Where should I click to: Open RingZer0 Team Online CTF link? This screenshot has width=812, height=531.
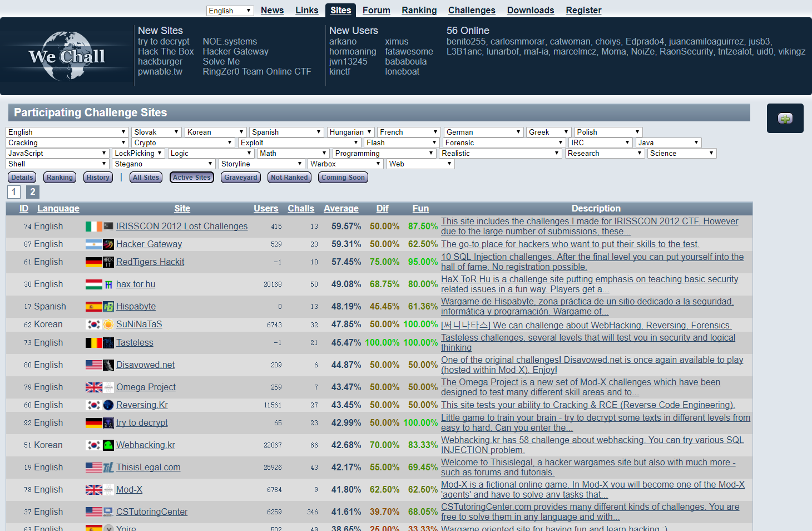257,71
